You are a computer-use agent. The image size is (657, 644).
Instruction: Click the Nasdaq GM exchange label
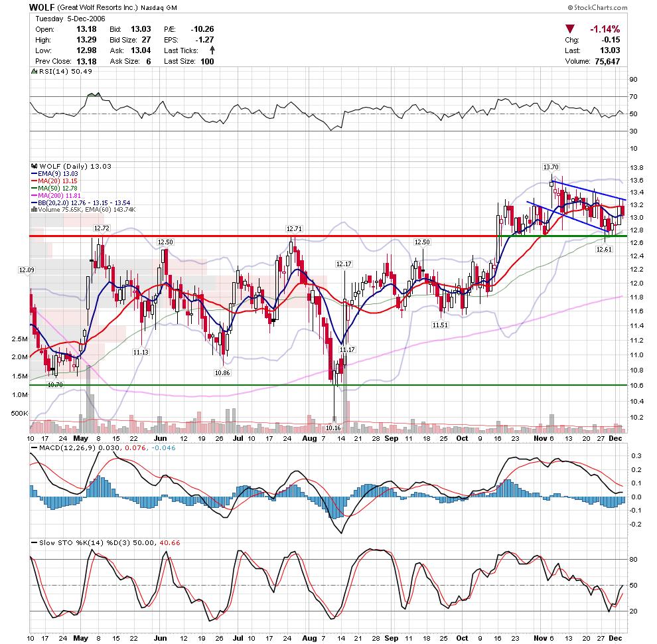click(x=159, y=8)
